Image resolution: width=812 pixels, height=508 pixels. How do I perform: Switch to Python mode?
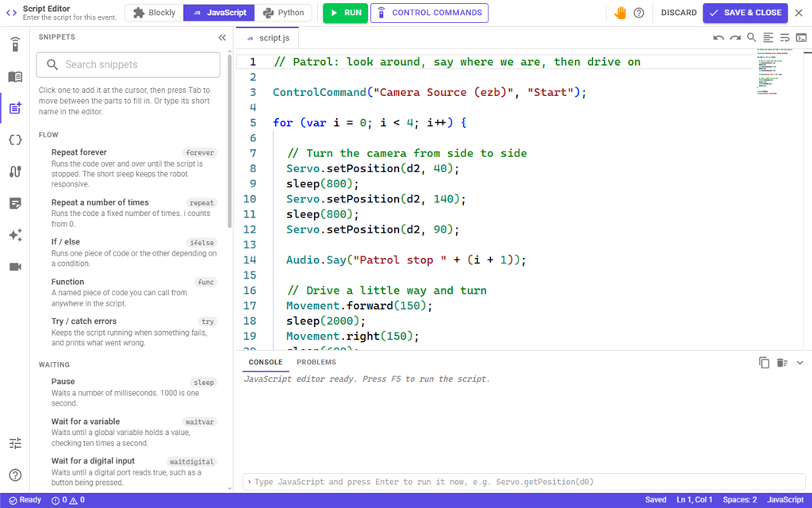[x=283, y=13]
